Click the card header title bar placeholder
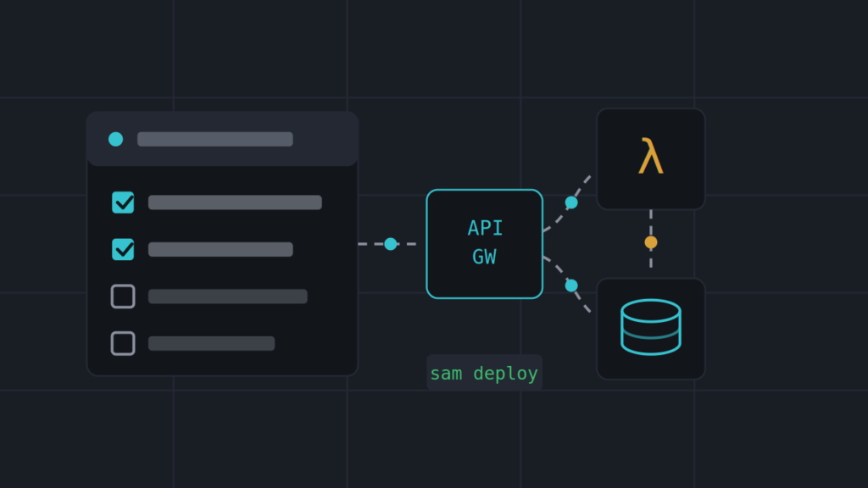 click(215, 140)
